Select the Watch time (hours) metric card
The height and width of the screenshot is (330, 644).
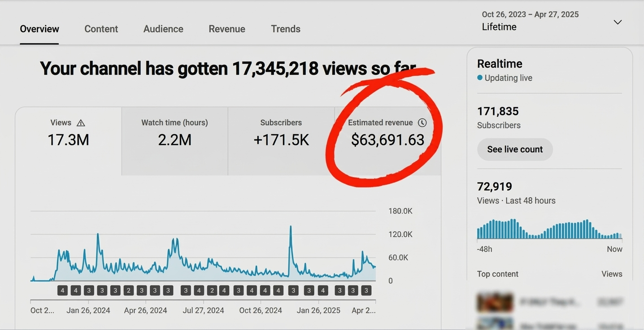point(175,141)
